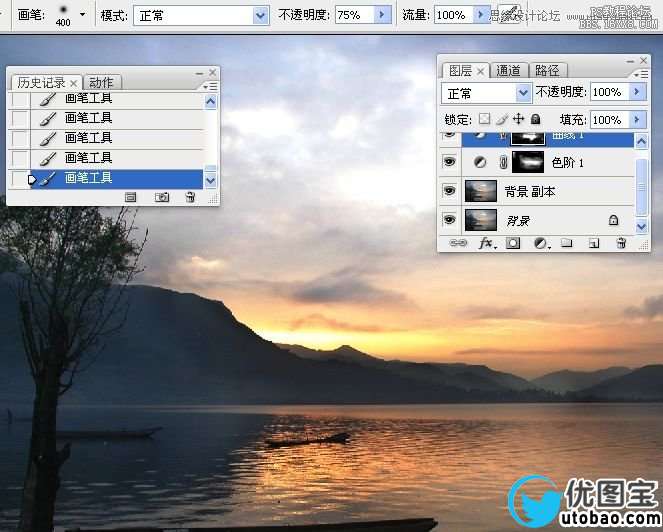
Task: Close the 历史记录 tab with its x
Action: click(74, 83)
